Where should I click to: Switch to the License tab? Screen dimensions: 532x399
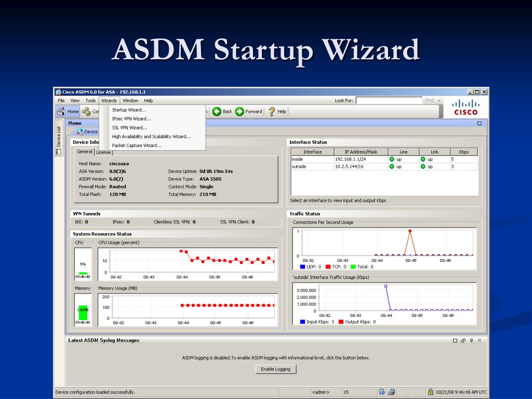[x=103, y=152]
